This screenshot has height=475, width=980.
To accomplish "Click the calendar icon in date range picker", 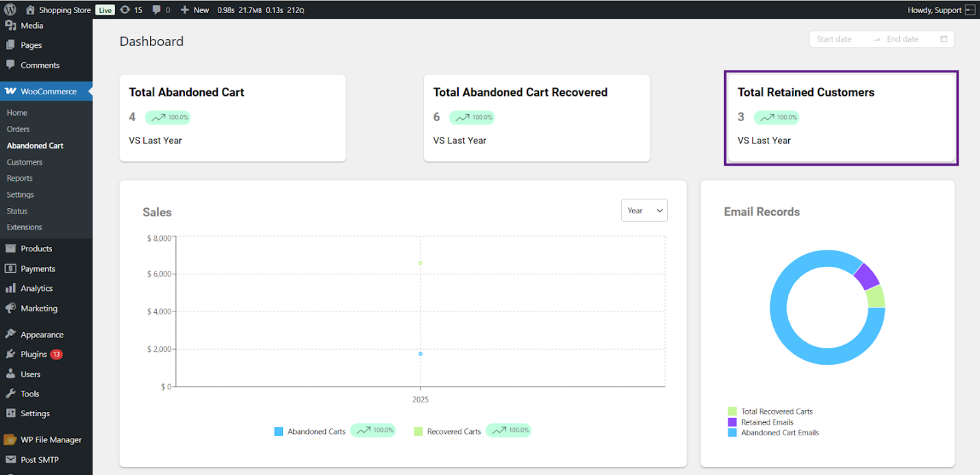I will coord(944,39).
